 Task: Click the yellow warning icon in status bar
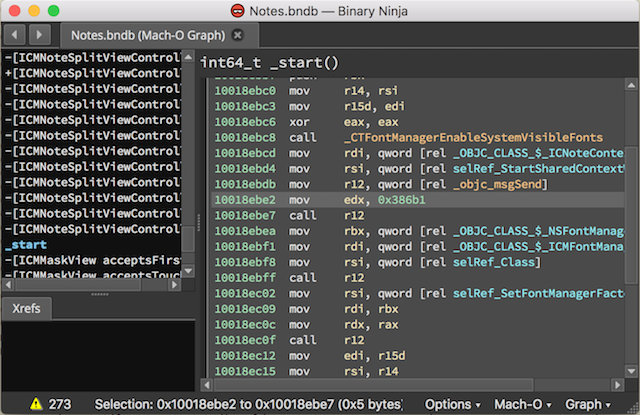coord(36,404)
